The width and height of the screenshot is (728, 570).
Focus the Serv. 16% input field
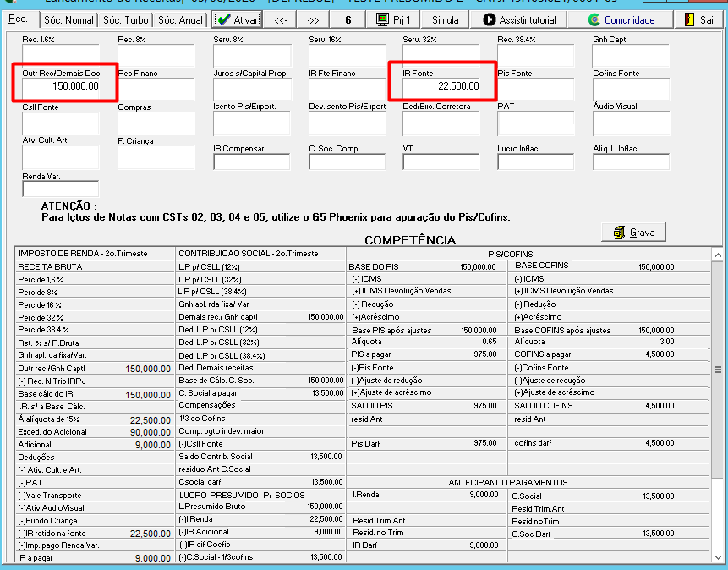(x=348, y=55)
